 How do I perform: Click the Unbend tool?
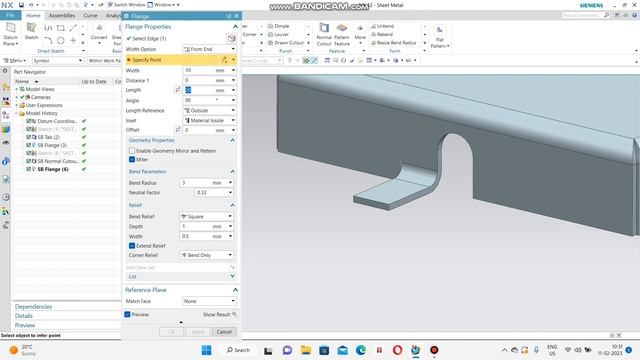(382, 26)
